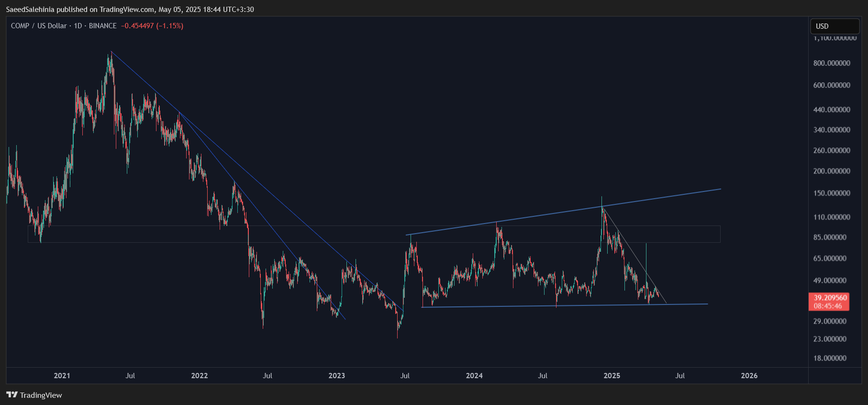This screenshot has width=868, height=405.
Task: Click the 2025 time axis label
Action: (612, 376)
